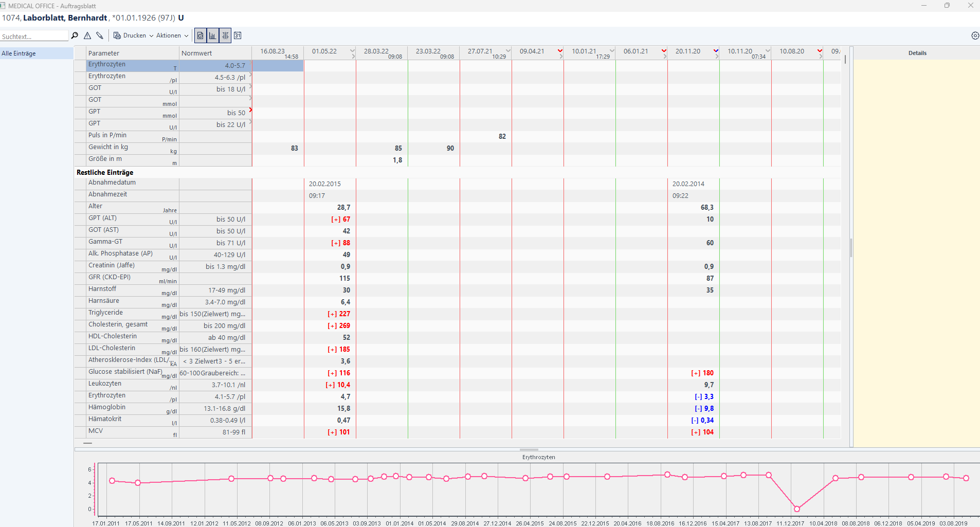Click the Restliche Einträge group heading
The height and width of the screenshot is (527, 980).
[105, 172]
